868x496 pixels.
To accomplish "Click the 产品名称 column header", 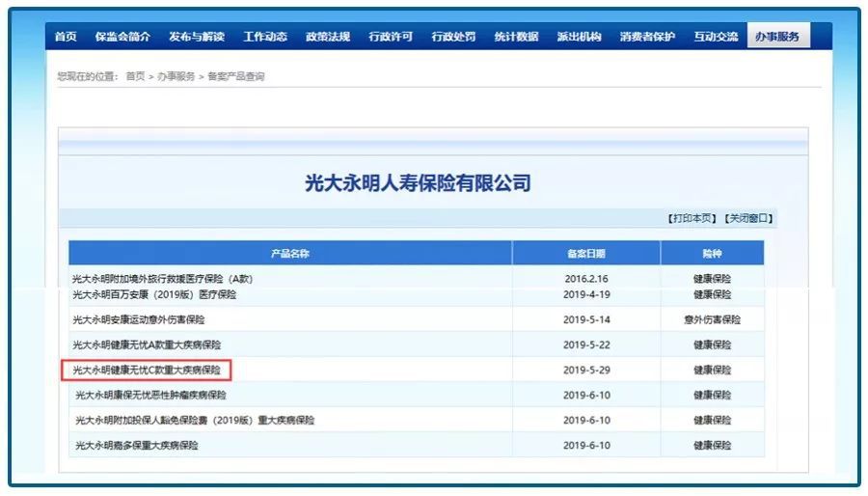I will (290, 254).
